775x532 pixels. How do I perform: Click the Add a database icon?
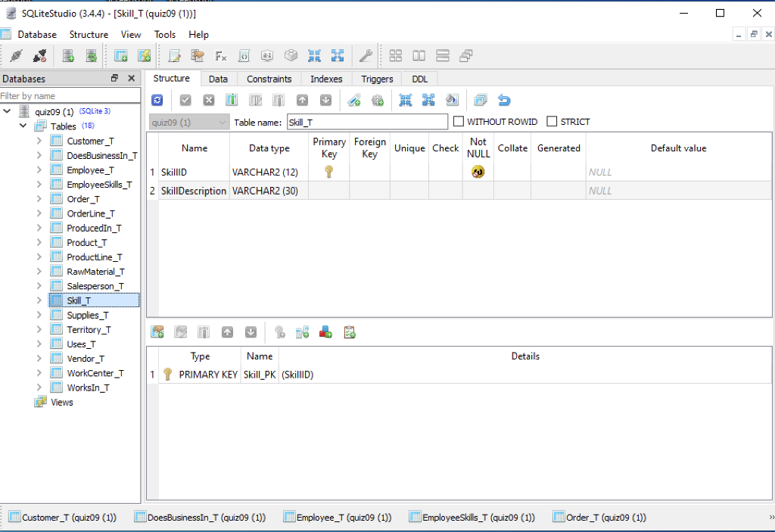tap(68, 56)
